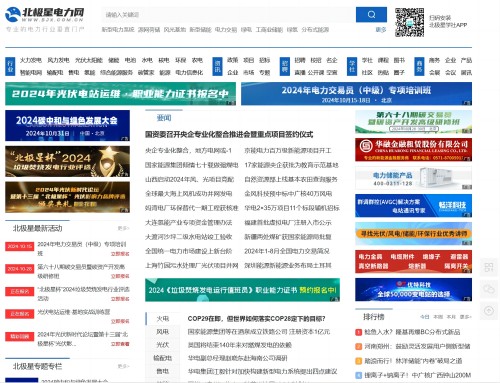The height and width of the screenshot is (383, 500).
Task: Focus the keyword search input field
Action: tap(228, 15)
